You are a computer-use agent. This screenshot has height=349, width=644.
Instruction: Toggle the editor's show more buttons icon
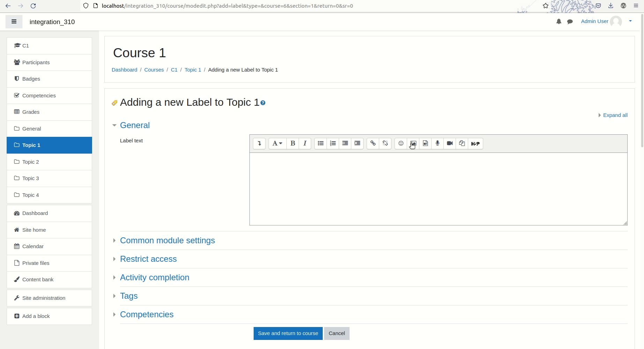259,143
